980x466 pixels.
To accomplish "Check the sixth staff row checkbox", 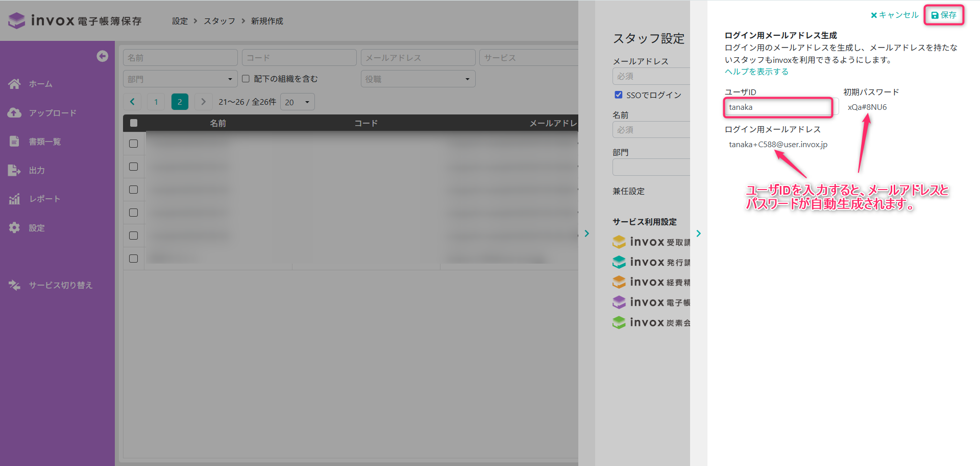I will (x=134, y=259).
